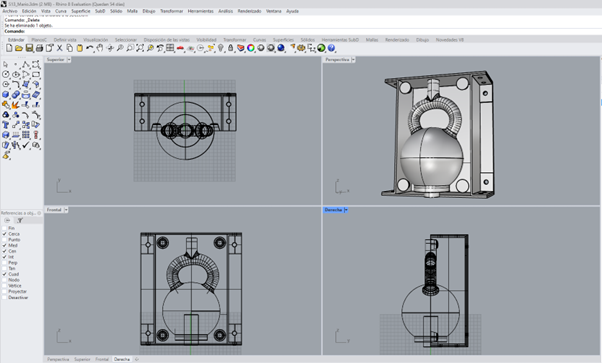This screenshot has height=363, width=602.
Task: Select the Rectangle tool in sidebar
Action: (x=36, y=74)
